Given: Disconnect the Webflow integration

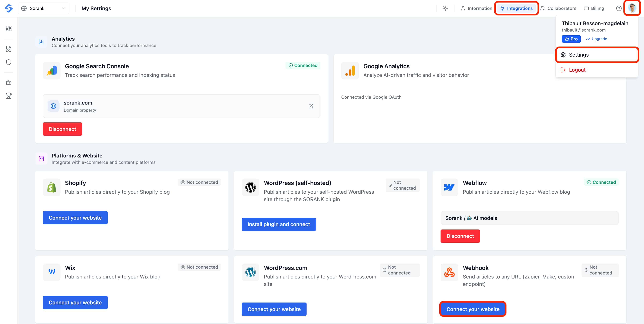Looking at the screenshot, I should [x=460, y=236].
